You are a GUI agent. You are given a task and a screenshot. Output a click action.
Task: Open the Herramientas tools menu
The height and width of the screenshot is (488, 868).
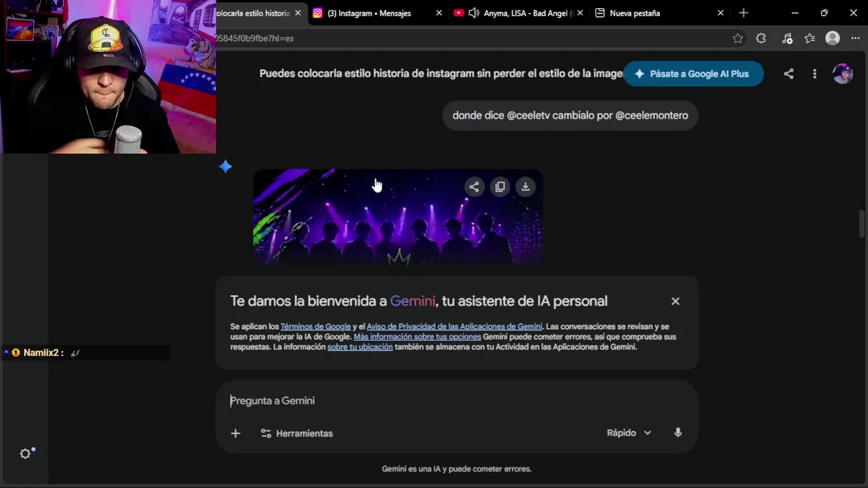coord(297,433)
